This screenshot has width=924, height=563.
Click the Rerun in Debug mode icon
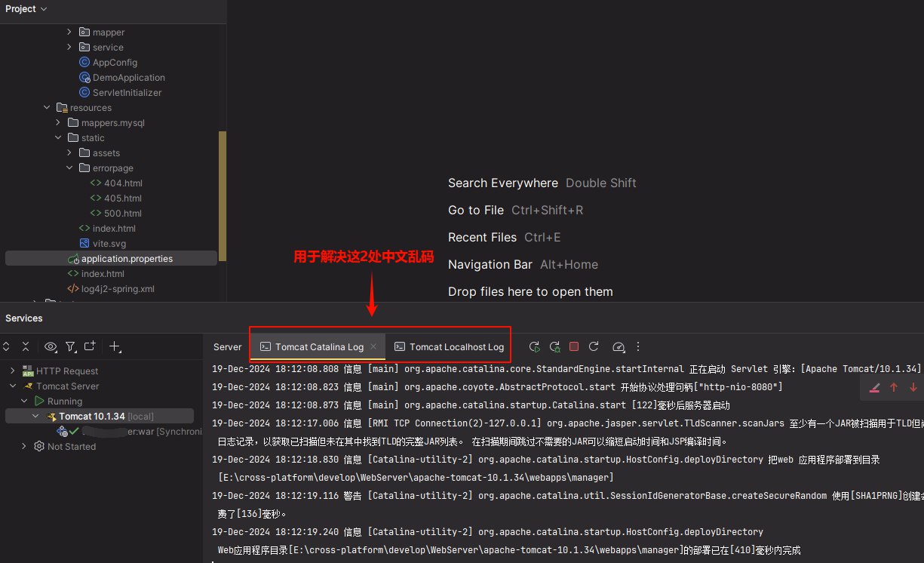[554, 346]
